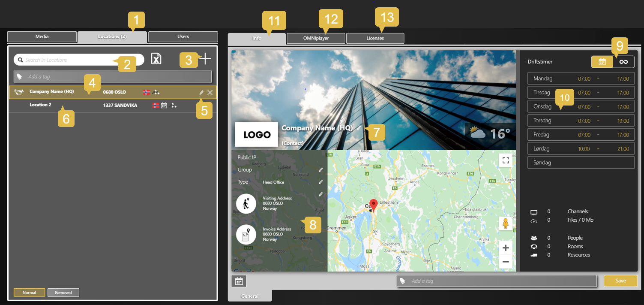
Task: Focus the Search in Locations field
Action: (79, 60)
